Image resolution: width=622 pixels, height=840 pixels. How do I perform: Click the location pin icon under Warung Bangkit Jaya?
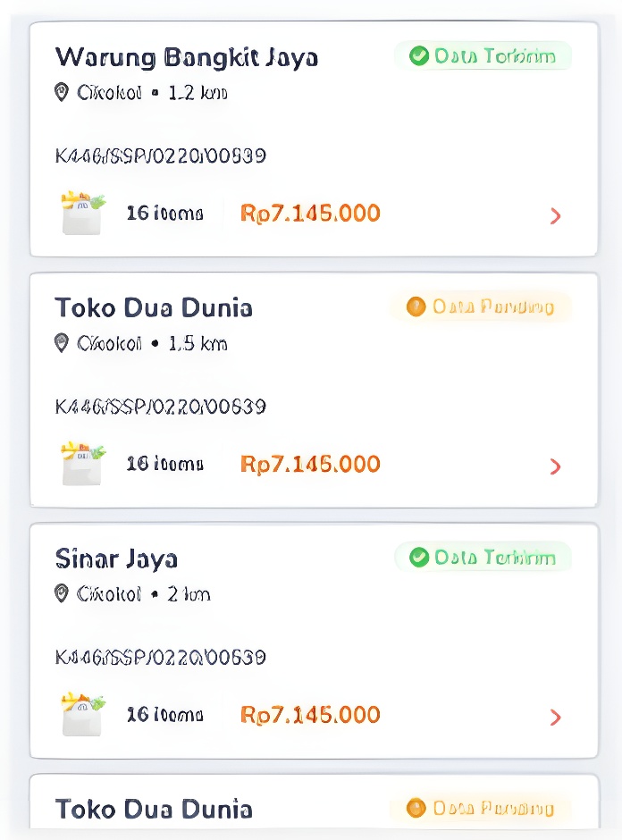[62, 92]
